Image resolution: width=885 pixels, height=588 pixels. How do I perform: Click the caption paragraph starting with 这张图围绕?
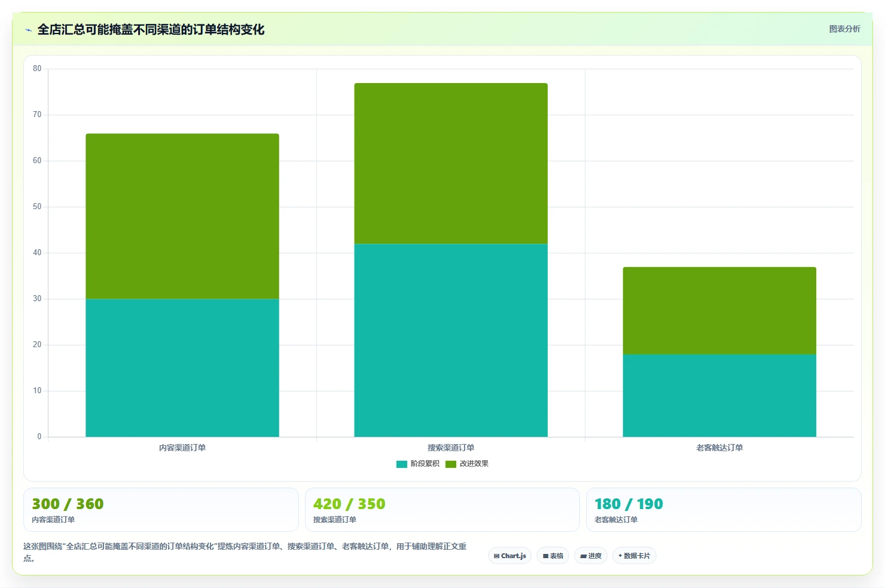point(245,552)
